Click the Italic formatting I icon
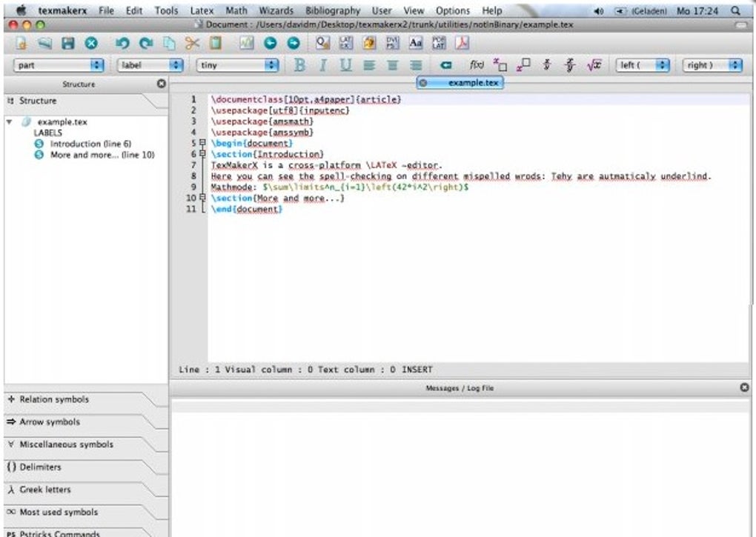The height and width of the screenshot is (537, 756). (x=322, y=65)
